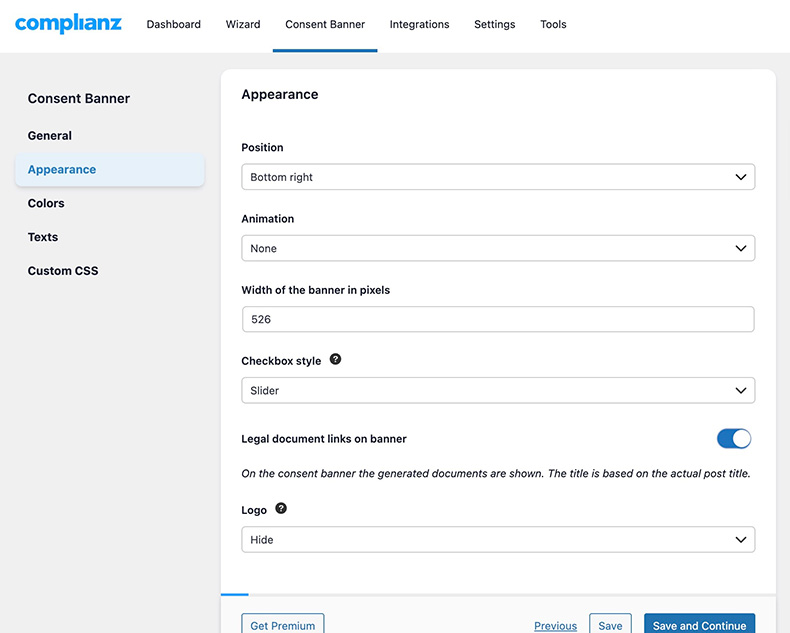The width and height of the screenshot is (790, 633).
Task: Click Save and Continue button
Action: click(x=699, y=625)
